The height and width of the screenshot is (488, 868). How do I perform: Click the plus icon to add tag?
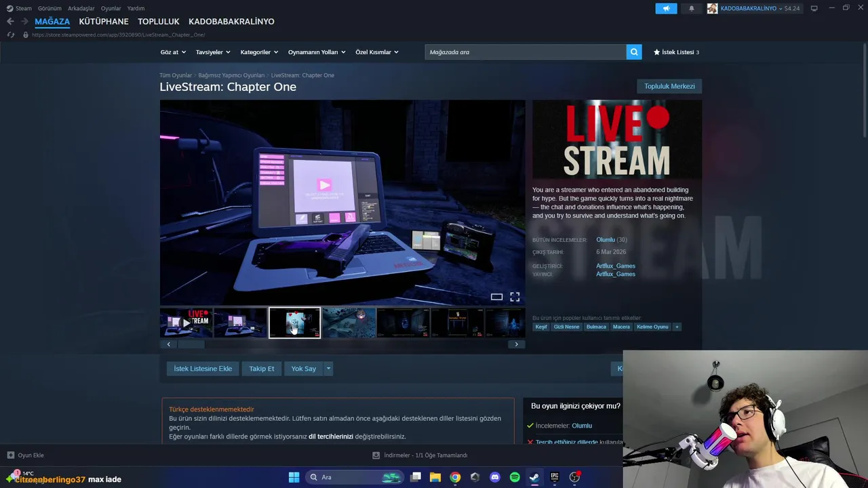pyautogui.click(x=677, y=327)
